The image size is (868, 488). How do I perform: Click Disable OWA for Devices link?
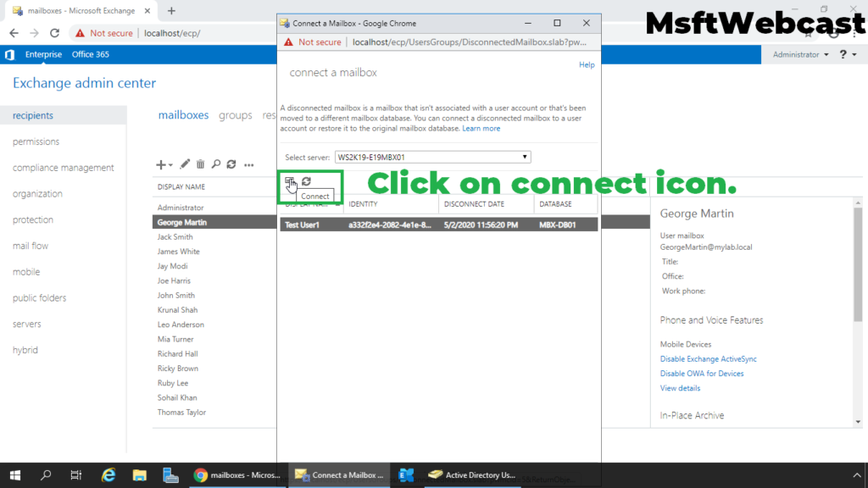point(701,374)
